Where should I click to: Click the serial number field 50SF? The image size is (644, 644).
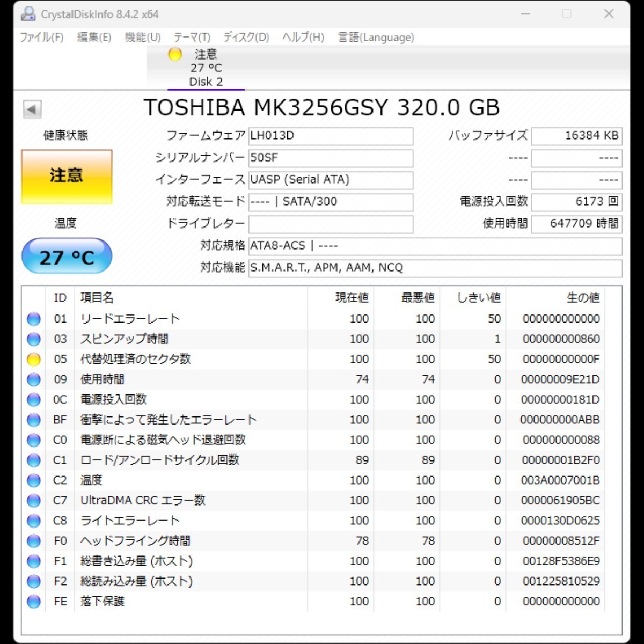331,158
